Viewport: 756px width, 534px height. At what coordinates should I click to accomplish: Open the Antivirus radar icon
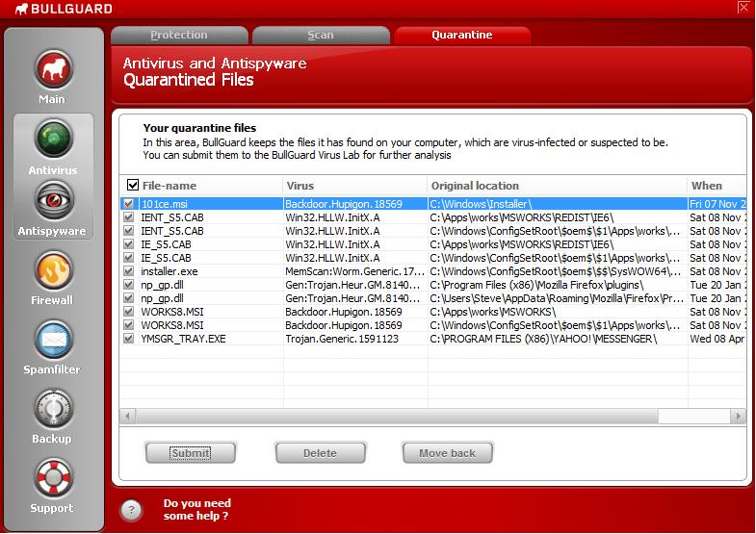click(x=54, y=139)
